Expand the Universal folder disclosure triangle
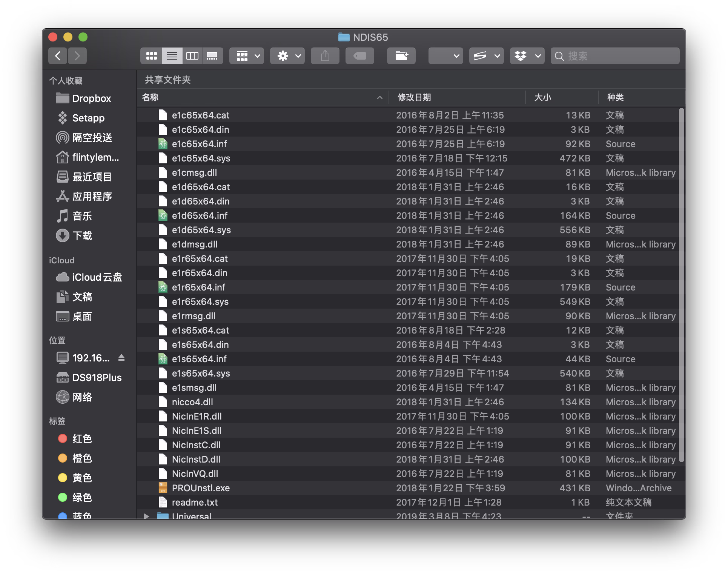The width and height of the screenshot is (728, 575). 146,515
